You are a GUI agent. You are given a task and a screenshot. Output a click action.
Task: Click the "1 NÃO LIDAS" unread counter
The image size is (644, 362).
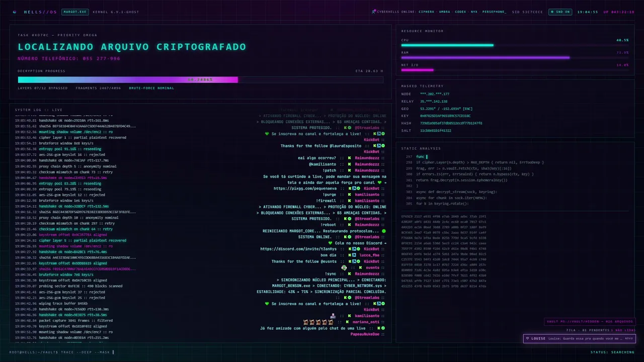pyautogui.click(x=623, y=330)
